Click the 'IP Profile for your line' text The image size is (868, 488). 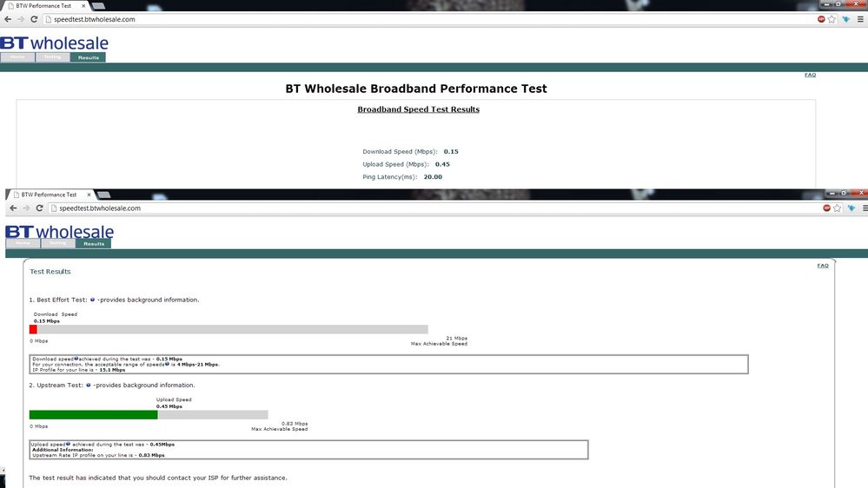pyautogui.click(x=78, y=370)
